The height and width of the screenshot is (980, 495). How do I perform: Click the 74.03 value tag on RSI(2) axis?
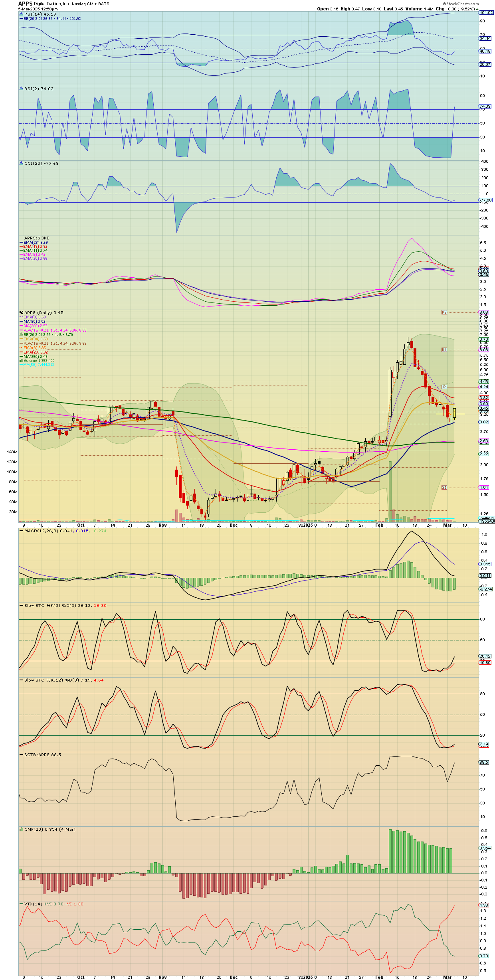click(485, 107)
